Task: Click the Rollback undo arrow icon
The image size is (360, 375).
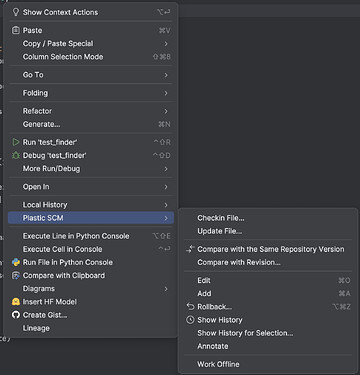Action: (190, 306)
